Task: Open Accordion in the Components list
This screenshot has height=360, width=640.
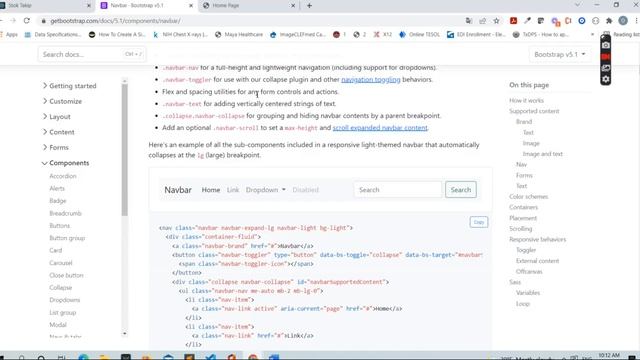Action: (63, 176)
